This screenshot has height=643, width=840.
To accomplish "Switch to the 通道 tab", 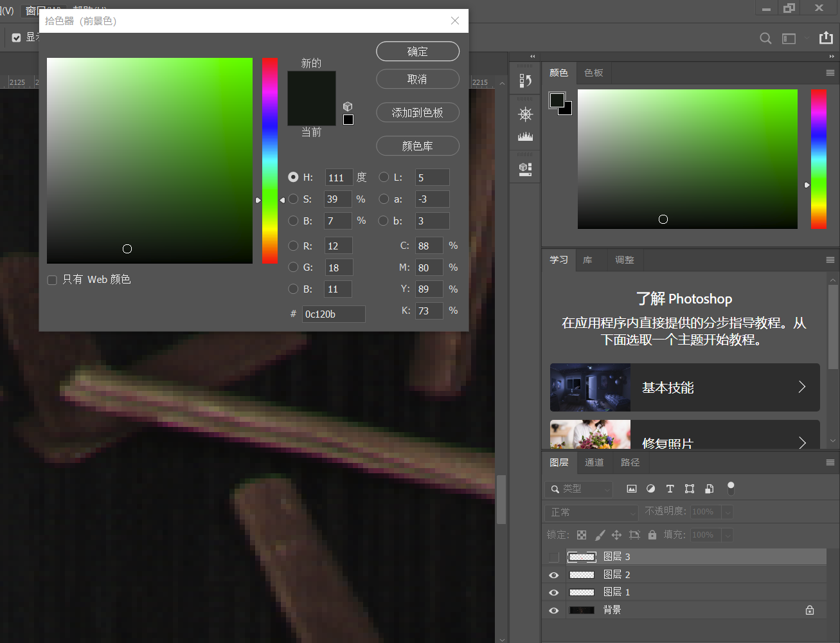I will (x=594, y=462).
